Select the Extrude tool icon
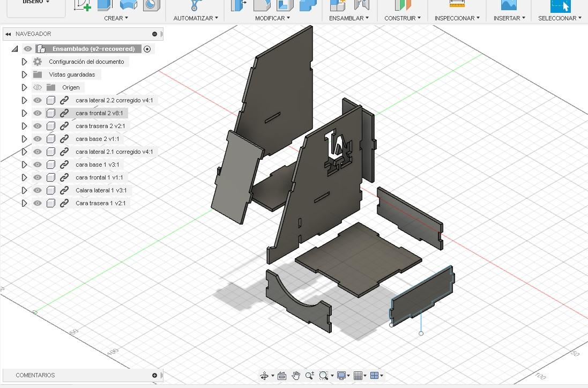 click(x=105, y=5)
